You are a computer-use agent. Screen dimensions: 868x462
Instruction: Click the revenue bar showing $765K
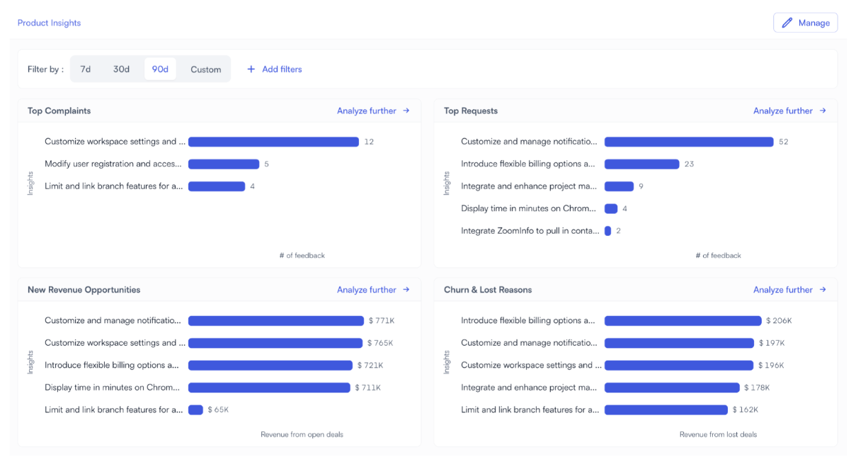coord(275,343)
